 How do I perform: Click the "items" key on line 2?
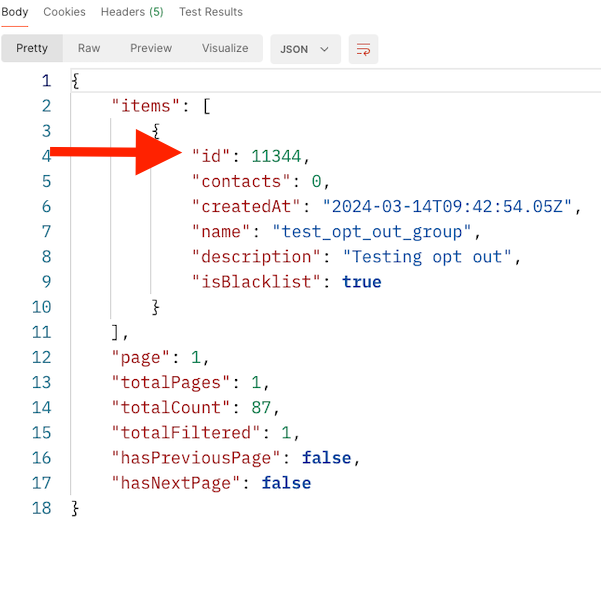click(x=146, y=106)
